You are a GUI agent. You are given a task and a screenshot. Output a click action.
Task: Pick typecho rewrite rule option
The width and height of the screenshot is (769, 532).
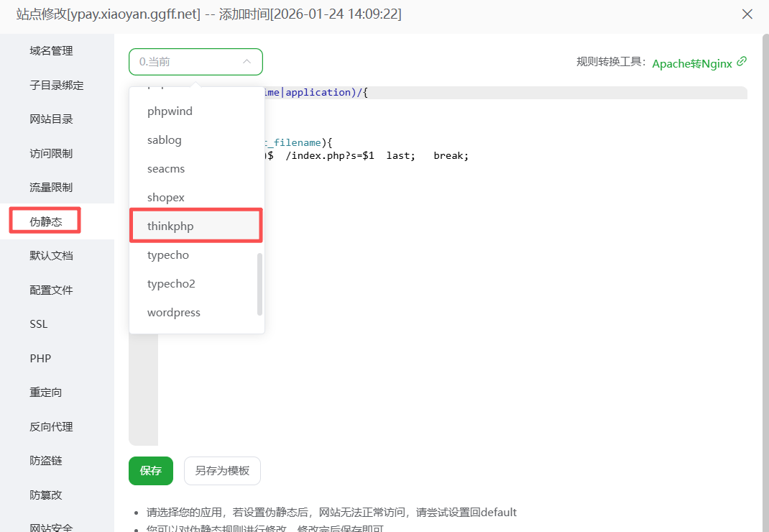(167, 255)
